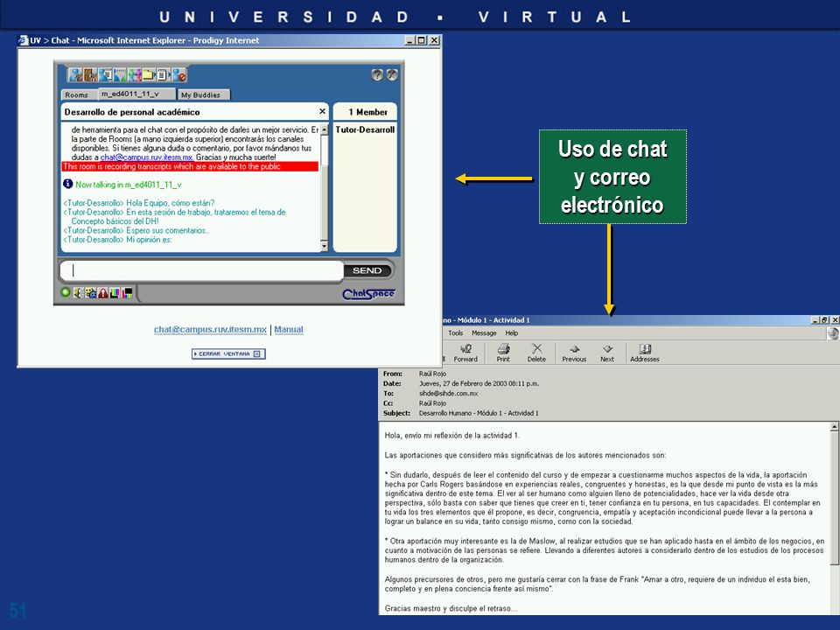Click the globe throbber icon in email window

833,333
